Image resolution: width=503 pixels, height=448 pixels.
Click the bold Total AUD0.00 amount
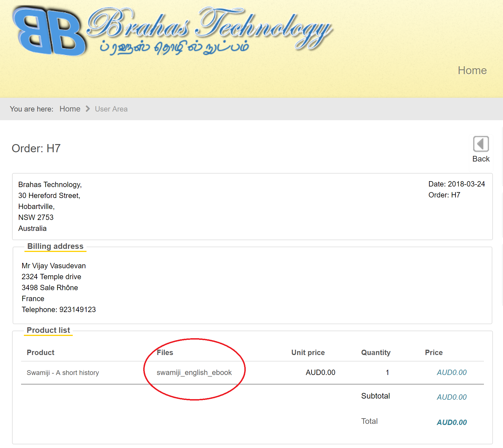452,422
